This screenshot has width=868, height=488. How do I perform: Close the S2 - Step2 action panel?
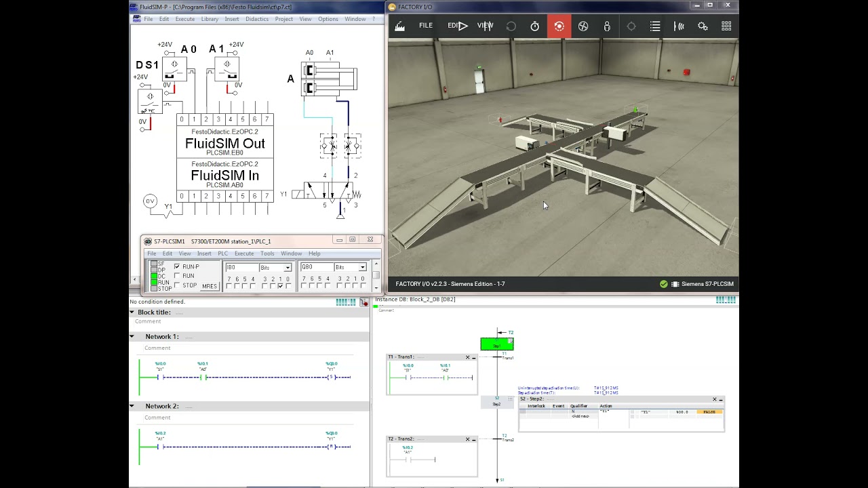[714, 399]
